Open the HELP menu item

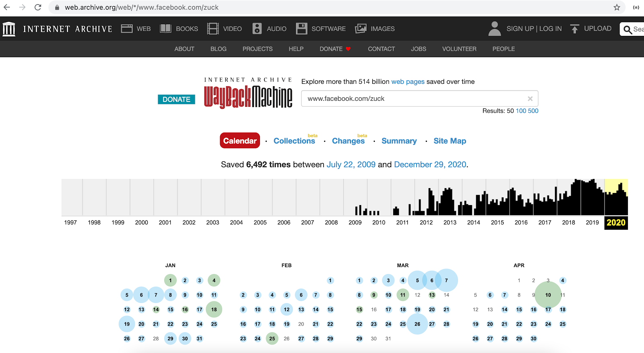(x=296, y=49)
